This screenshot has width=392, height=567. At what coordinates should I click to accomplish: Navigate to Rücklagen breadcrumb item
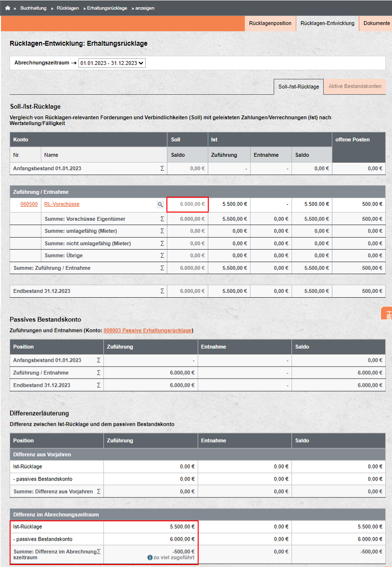(67, 8)
